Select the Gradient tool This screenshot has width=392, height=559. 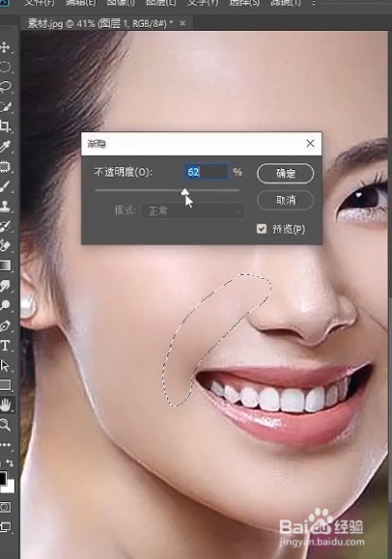point(5,266)
